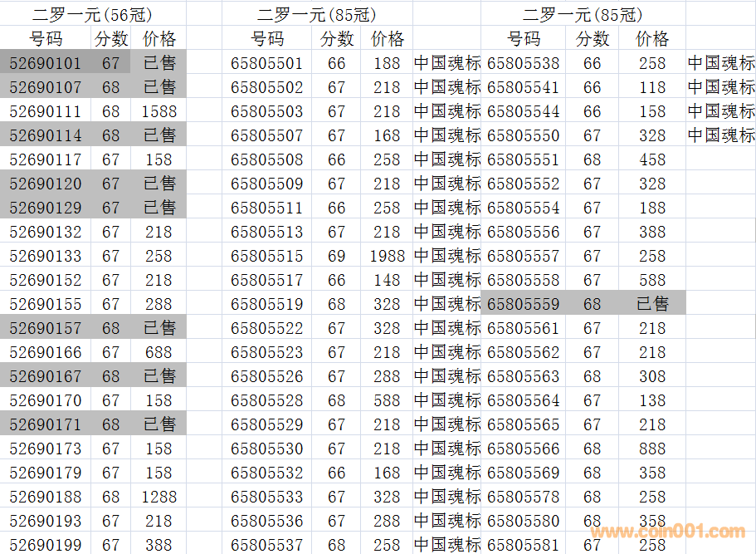756x554 pixels.
Task: Select the rightmost 中国魂标 in row 65805538
Action: (x=721, y=63)
